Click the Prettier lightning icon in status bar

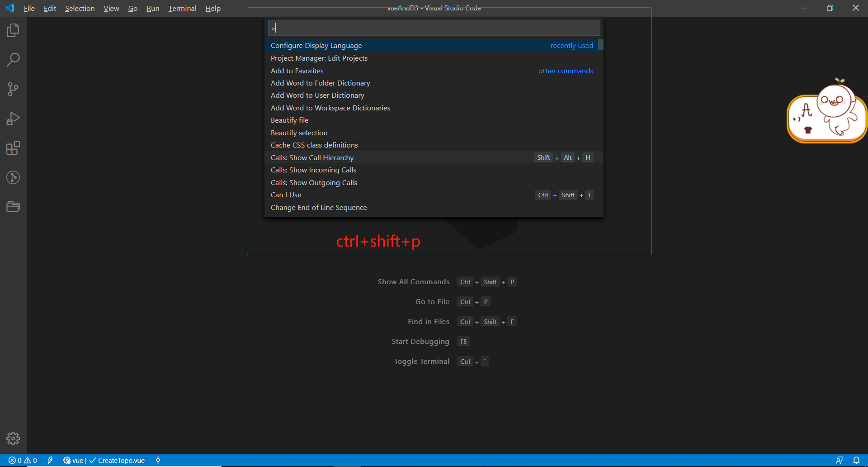click(x=50, y=460)
